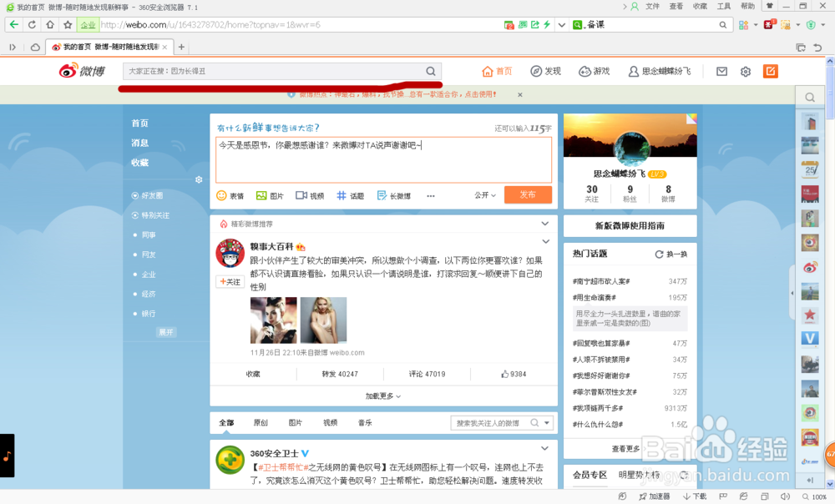Bookmark page with star icon
Image resolution: width=835 pixels, height=504 pixels.
(x=68, y=24)
